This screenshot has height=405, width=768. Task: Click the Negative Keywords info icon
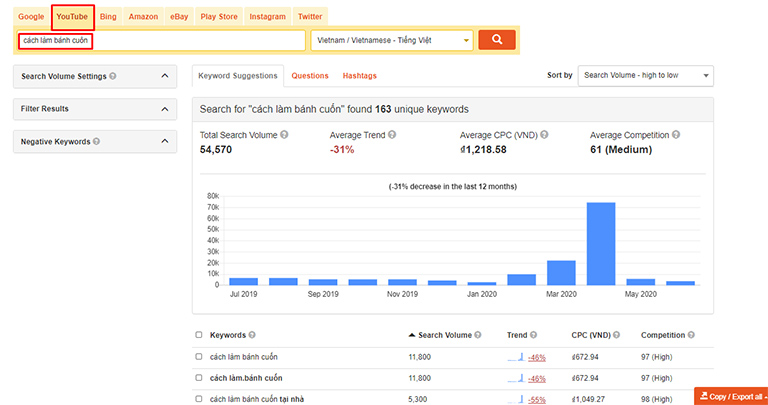[x=96, y=142]
